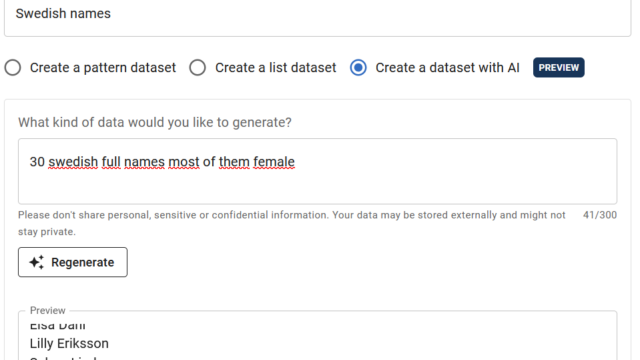The width and height of the screenshot is (640, 360).
Task: Select Create a list dataset radio button
Action: pyautogui.click(x=198, y=68)
